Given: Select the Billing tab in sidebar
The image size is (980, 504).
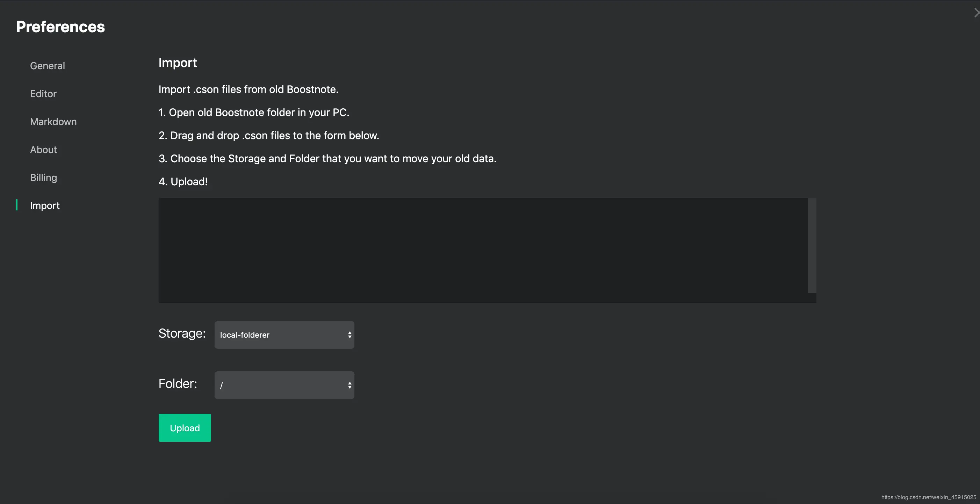Looking at the screenshot, I should [43, 178].
